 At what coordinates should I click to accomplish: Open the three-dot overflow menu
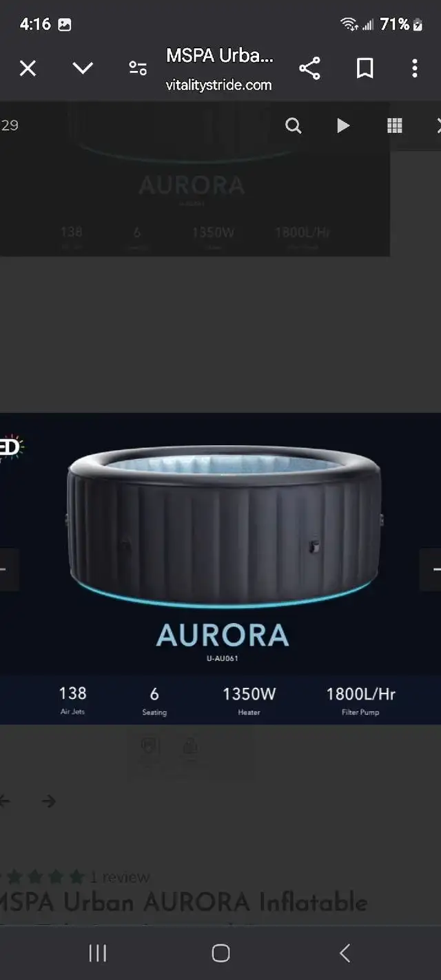414,68
